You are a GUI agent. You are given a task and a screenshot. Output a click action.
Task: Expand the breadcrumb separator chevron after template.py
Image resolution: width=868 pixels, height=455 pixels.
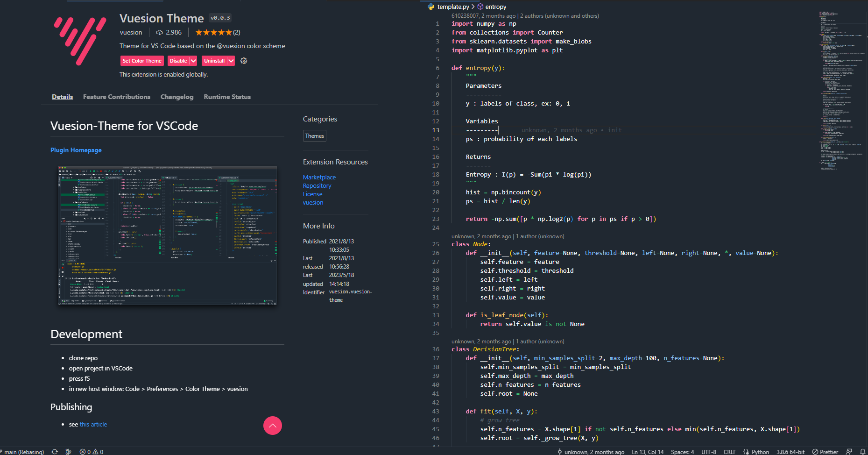473,7
